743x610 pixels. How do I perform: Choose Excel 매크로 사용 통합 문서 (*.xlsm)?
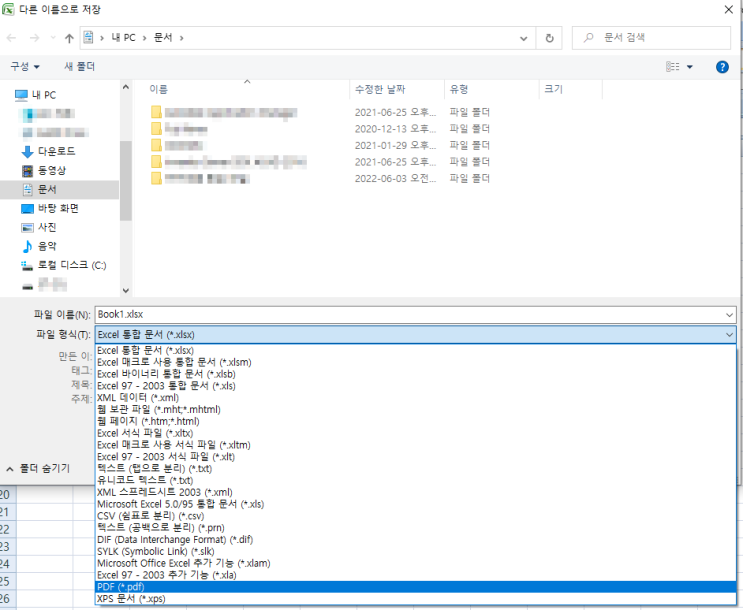[x=416, y=363]
